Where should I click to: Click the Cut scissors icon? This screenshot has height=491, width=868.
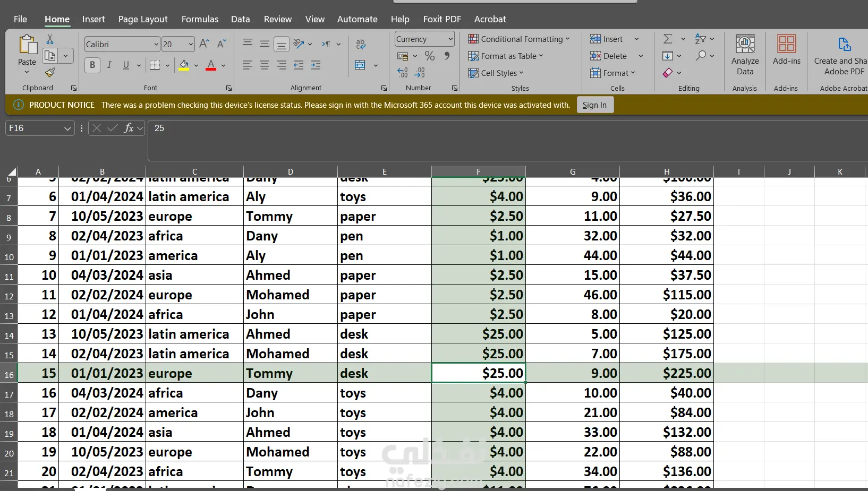point(50,39)
